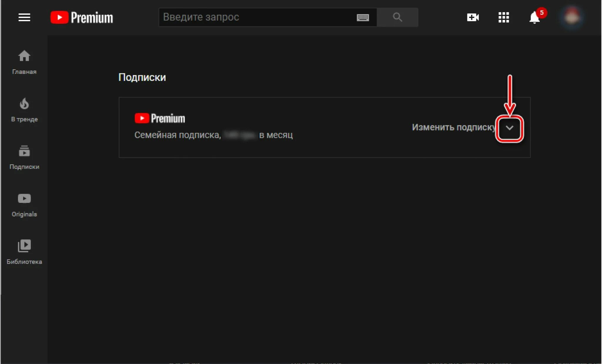Open the on-screen keyboard icon

click(363, 18)
